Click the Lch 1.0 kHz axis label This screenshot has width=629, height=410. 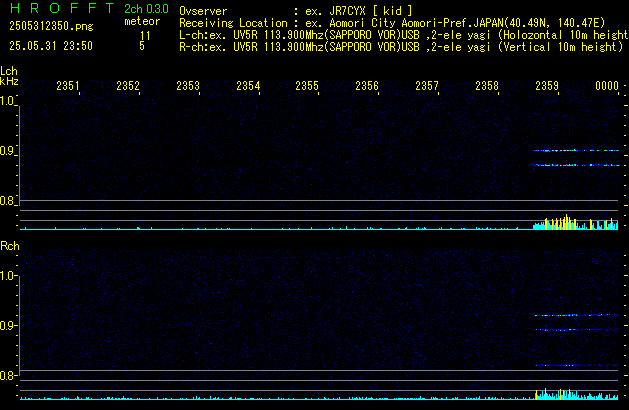point(7,101)
